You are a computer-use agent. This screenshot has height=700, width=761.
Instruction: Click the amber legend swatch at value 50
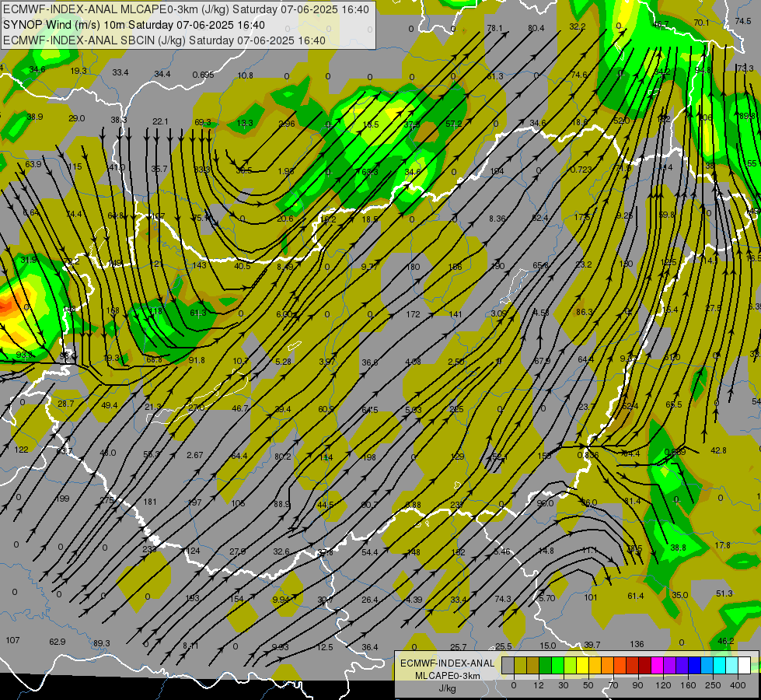(x=595, y=665)
